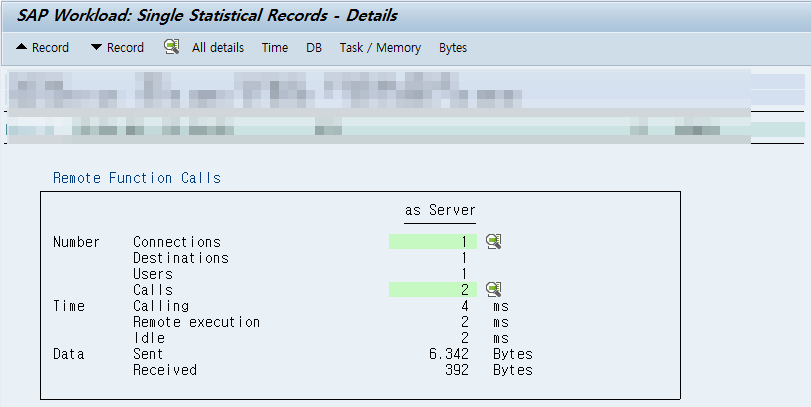Click the Destinations row label
Viewport: 811px width, 407px height.
[180, 258]
